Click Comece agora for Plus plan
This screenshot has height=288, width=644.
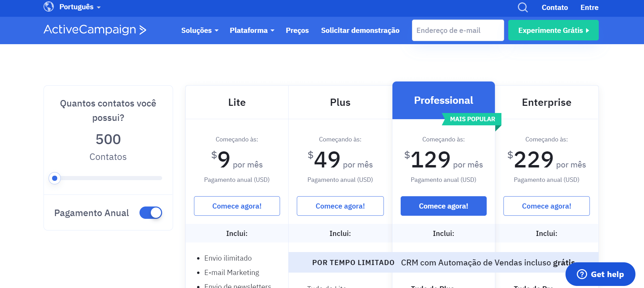point(340,206)
